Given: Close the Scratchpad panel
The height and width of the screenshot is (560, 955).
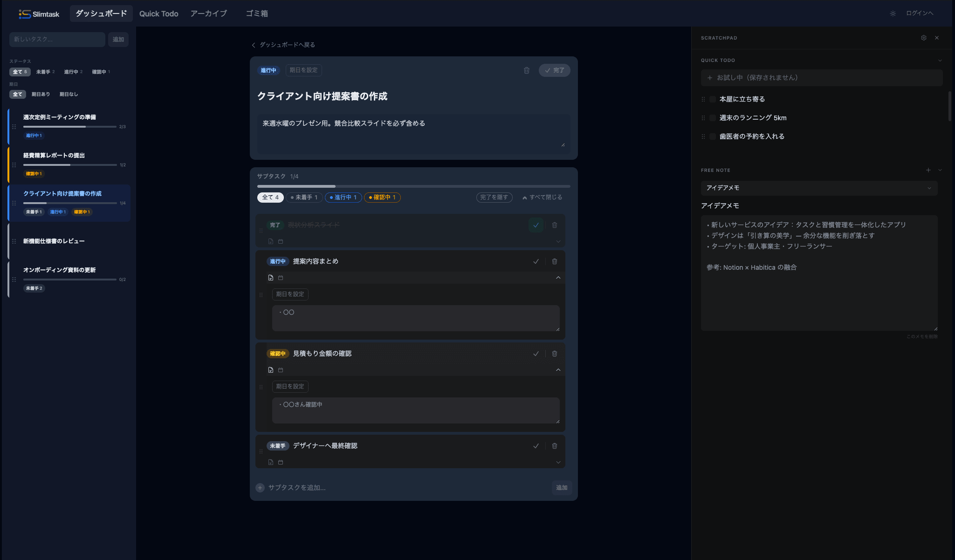Looking at the screenshot, I should (937, 38).
